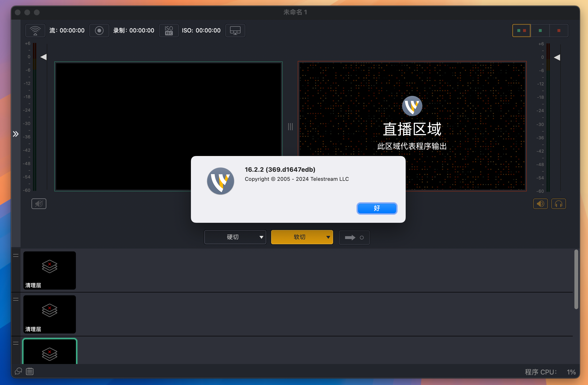Click the left audio meter volume marker
588x385 pixels.
tap(43, 57)
